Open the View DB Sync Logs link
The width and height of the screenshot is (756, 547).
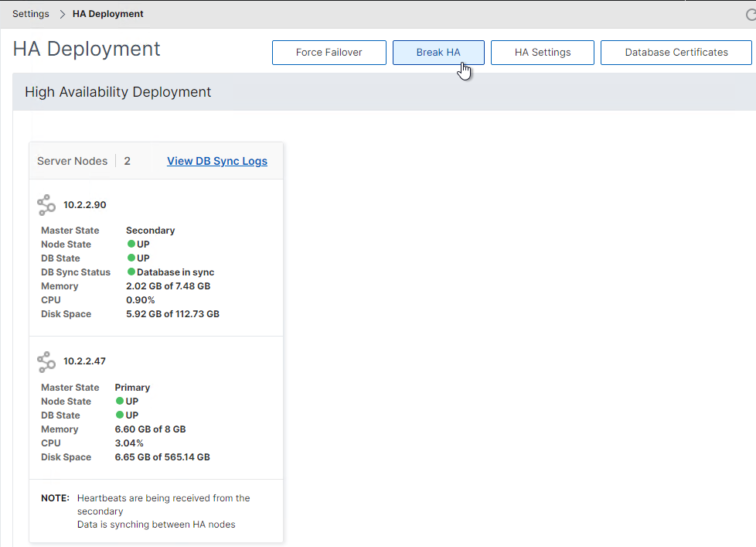pyautogui.click(x=217, y=161)
